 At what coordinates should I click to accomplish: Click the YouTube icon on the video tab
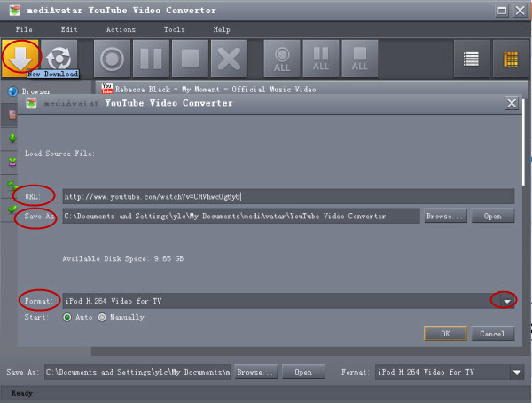(x=107, y=89)
